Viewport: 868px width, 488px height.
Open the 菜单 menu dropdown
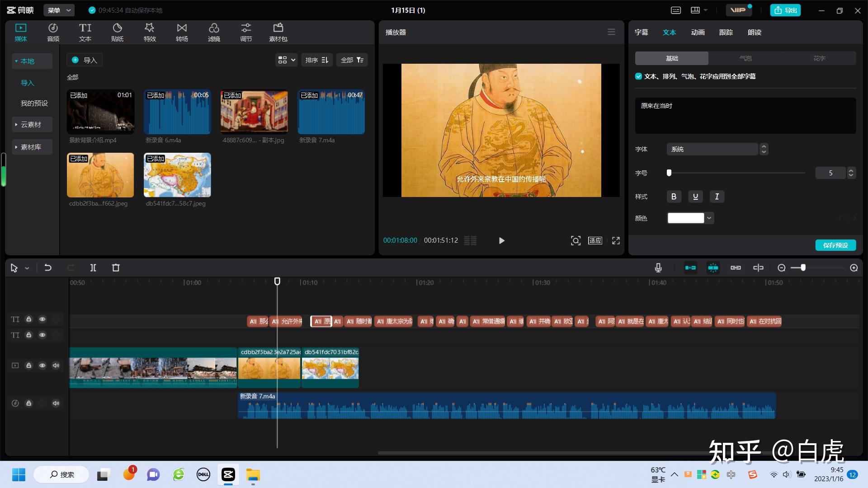tap(59, 10)
